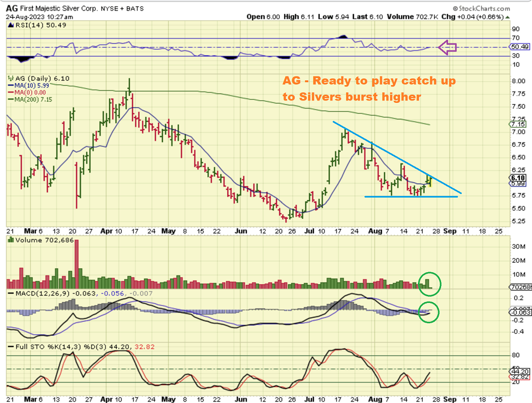Click the MACD signal value -0.056

(x=112, y=293)
